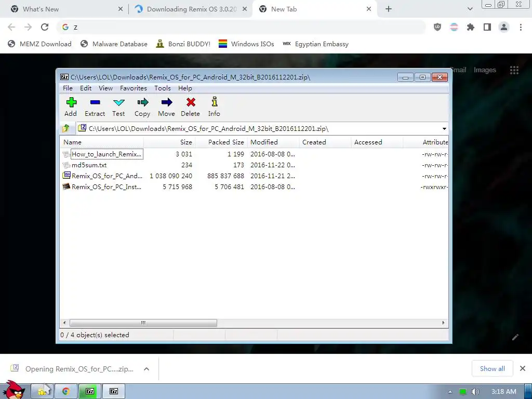Open the Angry Birds start button

(x=14, y=390)
